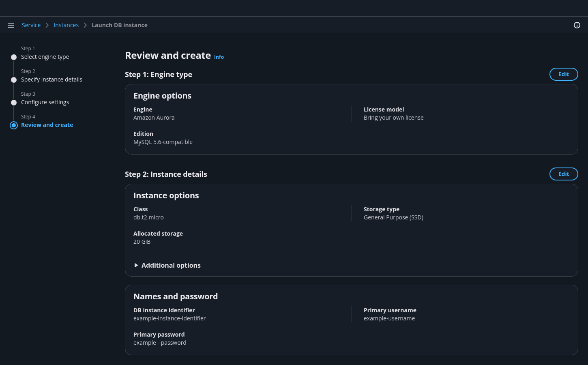Edit Step 2 Instance details

(x=564, y=174)
